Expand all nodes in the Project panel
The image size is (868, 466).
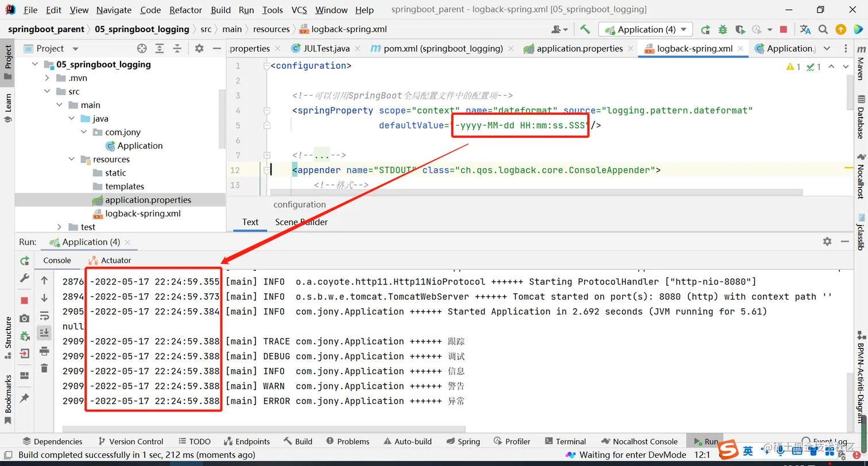[x=160, y=49]
